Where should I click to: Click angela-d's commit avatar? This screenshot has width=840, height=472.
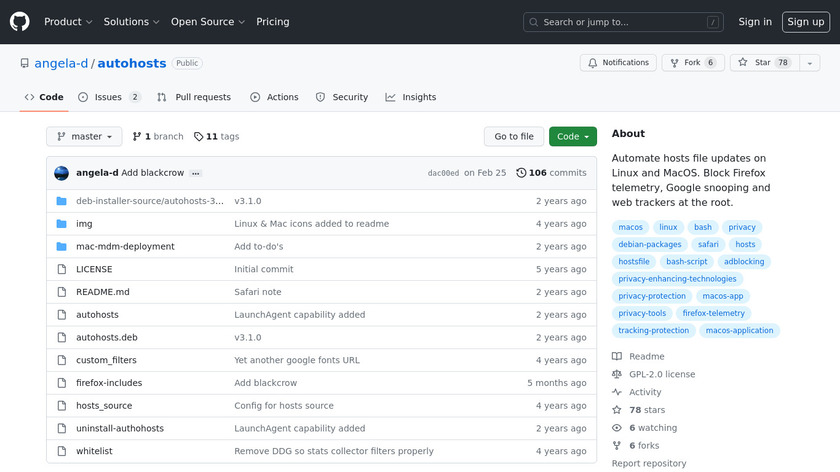point(62,173)
